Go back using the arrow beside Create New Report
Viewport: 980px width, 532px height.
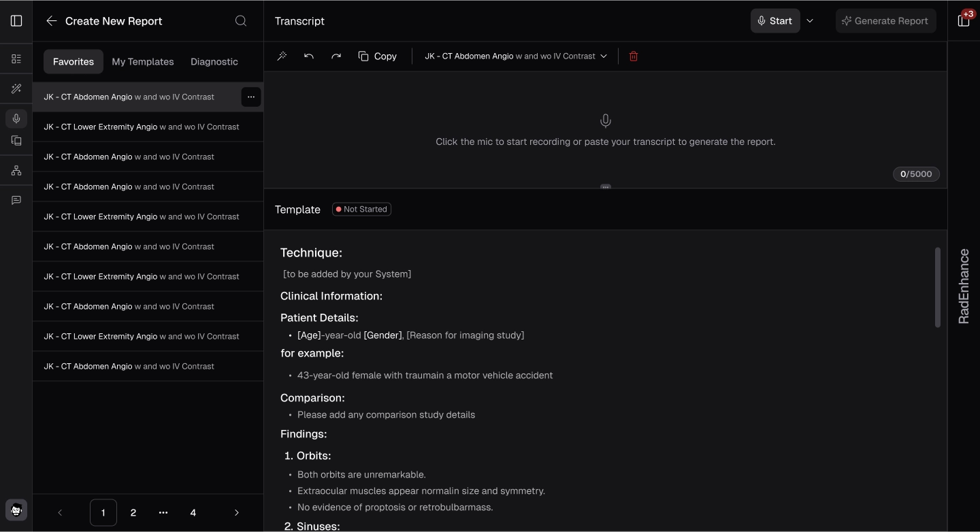(x=51, y=21)
